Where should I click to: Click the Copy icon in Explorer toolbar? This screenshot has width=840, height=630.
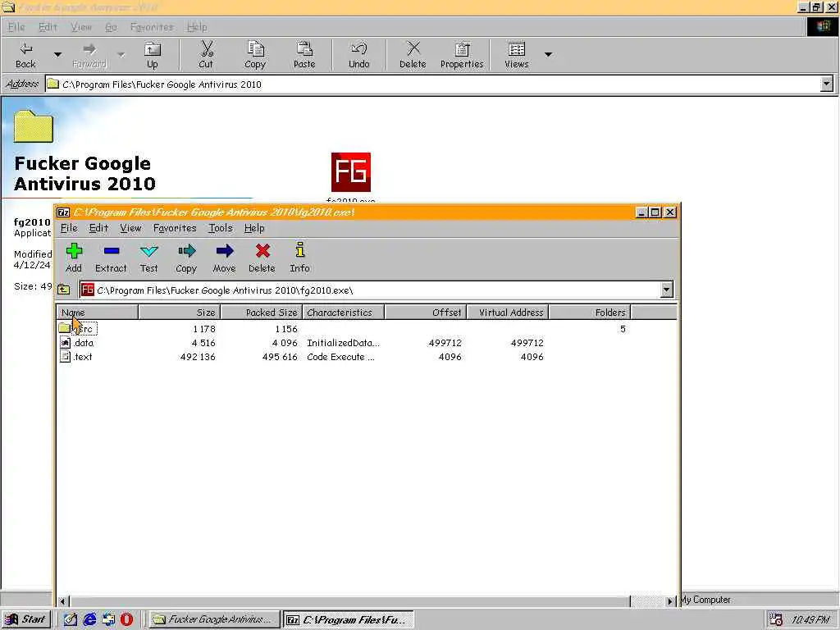click(255, 55)
